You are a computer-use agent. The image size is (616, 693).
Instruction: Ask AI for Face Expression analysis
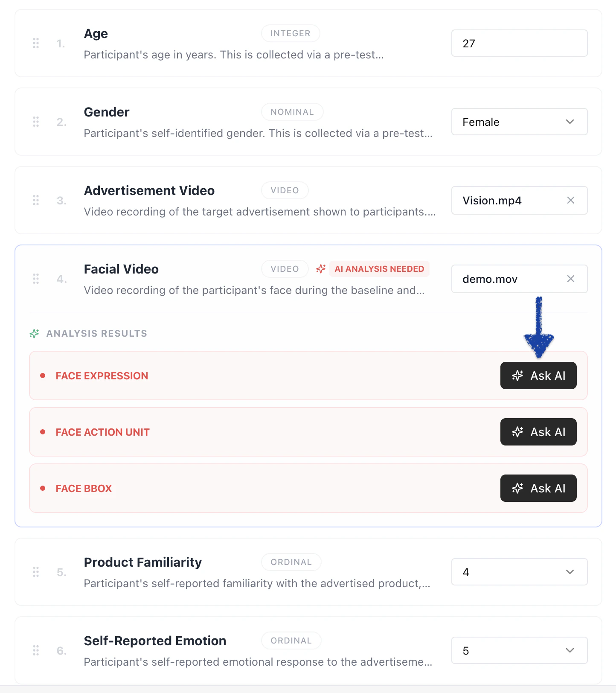pos(538,376)
